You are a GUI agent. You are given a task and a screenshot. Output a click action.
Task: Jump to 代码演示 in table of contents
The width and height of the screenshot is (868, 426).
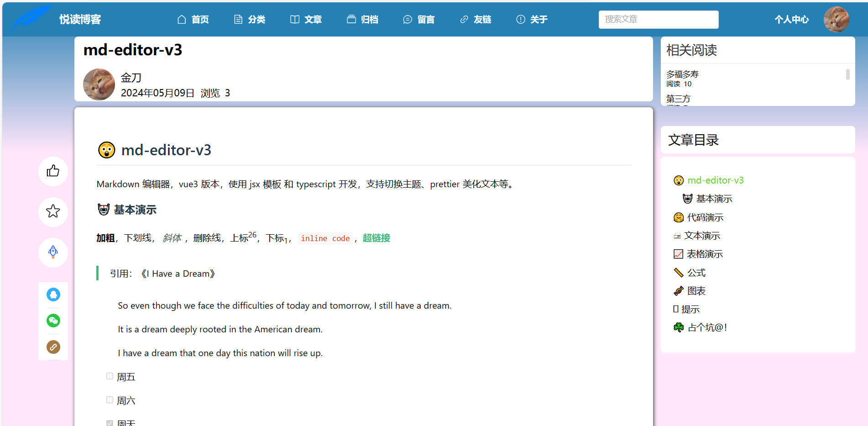coord(706,217)
